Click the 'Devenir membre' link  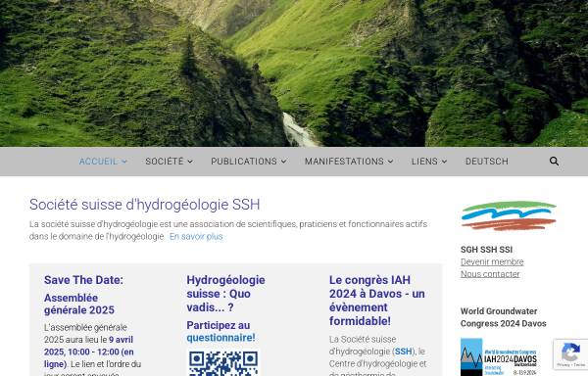[492, 261]
